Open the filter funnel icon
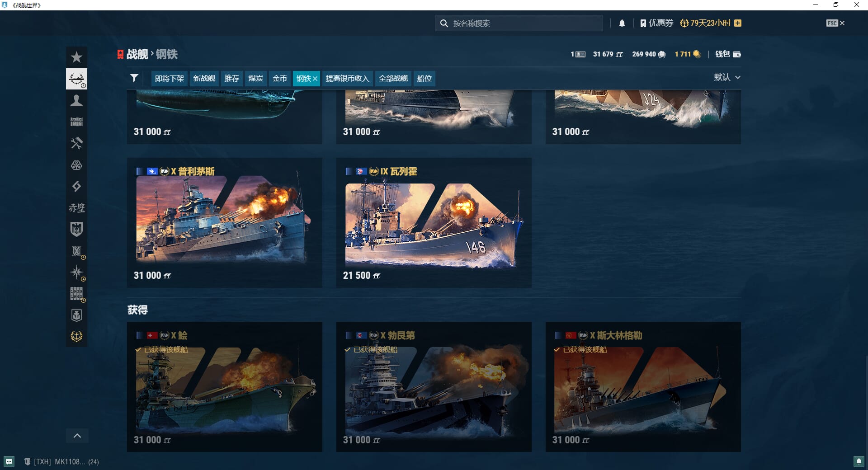Screen dimensions: 868x470 coord(134,78)
